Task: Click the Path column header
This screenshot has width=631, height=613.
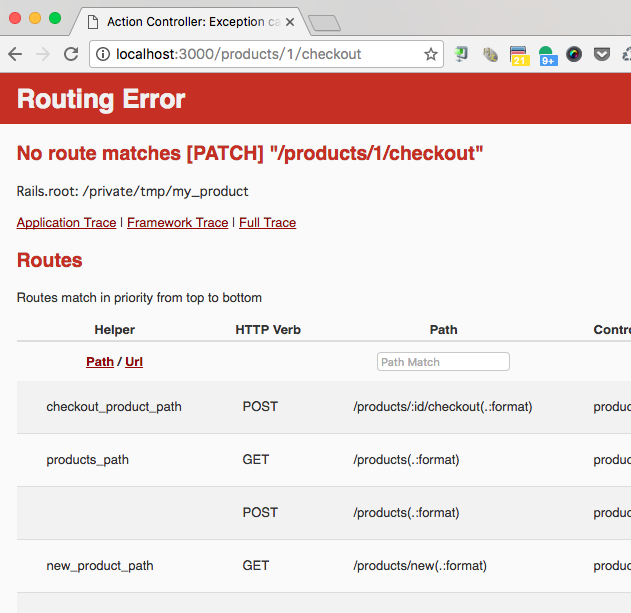Action: [443, 330]
